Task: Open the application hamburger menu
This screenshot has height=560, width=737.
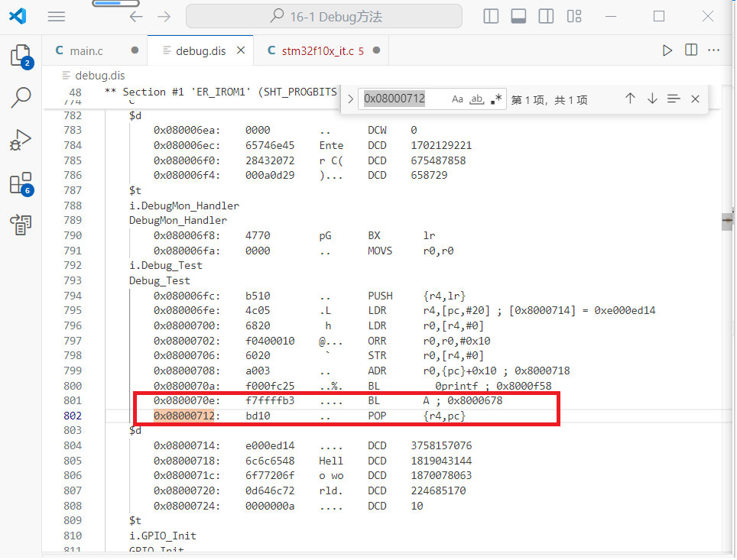Action: point(55,15)
